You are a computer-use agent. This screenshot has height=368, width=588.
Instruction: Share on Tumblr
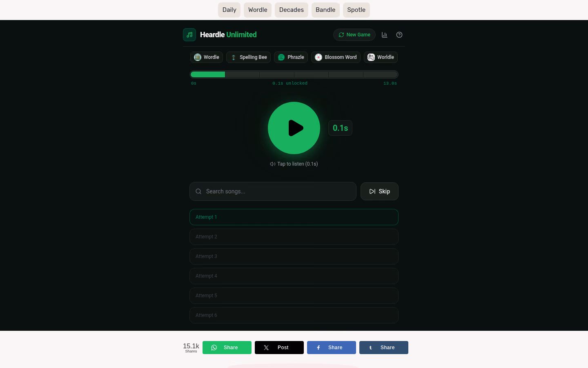(x=384, y=348)
